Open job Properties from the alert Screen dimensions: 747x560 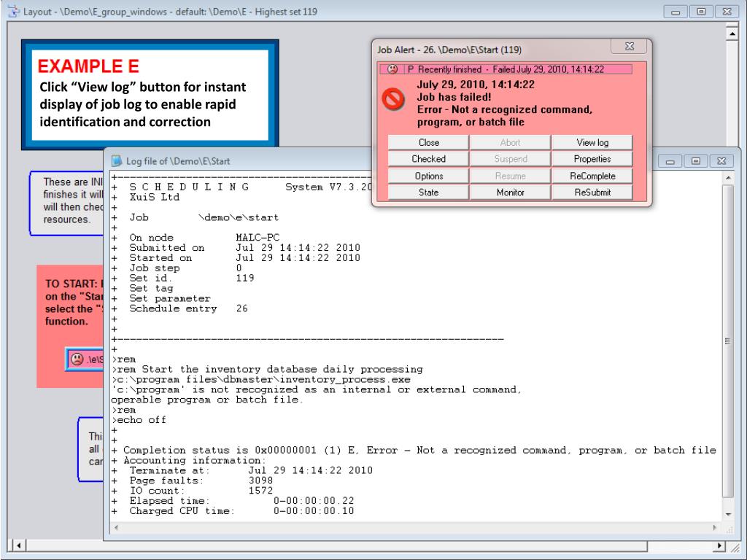pyautogui.click(x=592, y=159)
